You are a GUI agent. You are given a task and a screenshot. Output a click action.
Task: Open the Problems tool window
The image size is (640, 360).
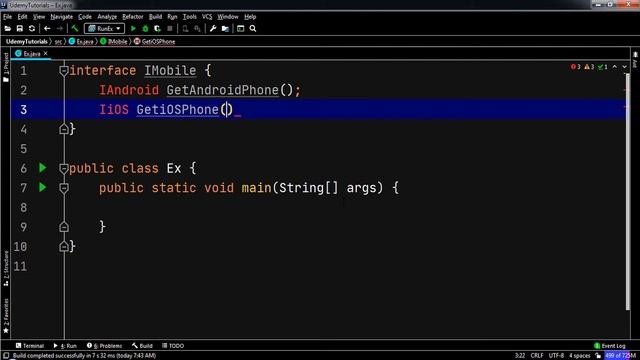[104, 346]
